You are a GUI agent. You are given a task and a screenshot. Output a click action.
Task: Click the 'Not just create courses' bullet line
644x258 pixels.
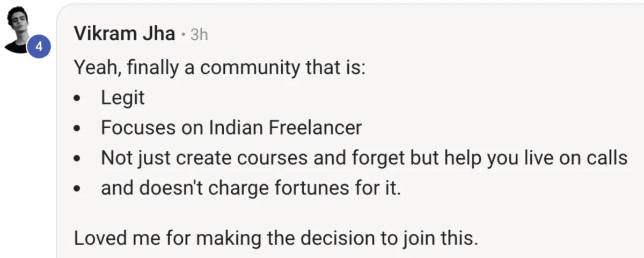364,159
